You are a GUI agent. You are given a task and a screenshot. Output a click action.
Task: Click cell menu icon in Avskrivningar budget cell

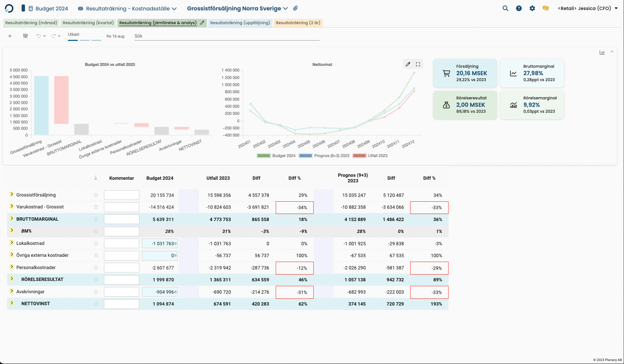pyautogui.click(x=175, y=292)
